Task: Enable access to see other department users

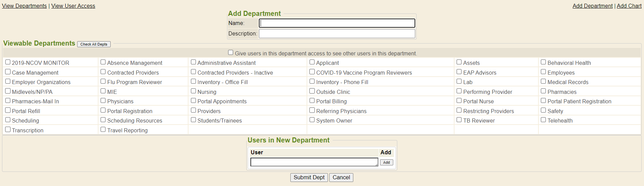Action: point(231,53)
